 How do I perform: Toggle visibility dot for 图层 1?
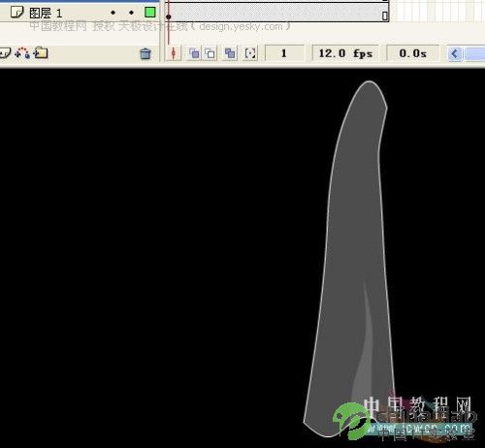113,13
